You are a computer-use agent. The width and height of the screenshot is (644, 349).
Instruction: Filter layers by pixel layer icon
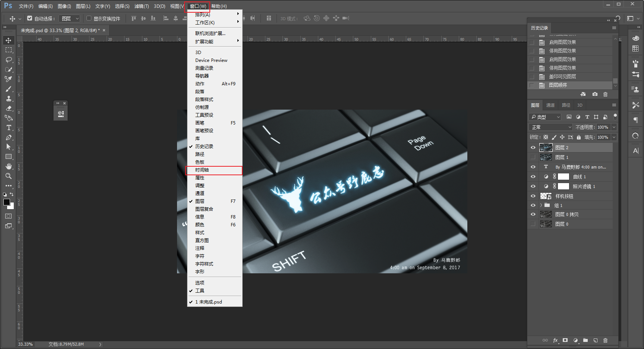569,117
